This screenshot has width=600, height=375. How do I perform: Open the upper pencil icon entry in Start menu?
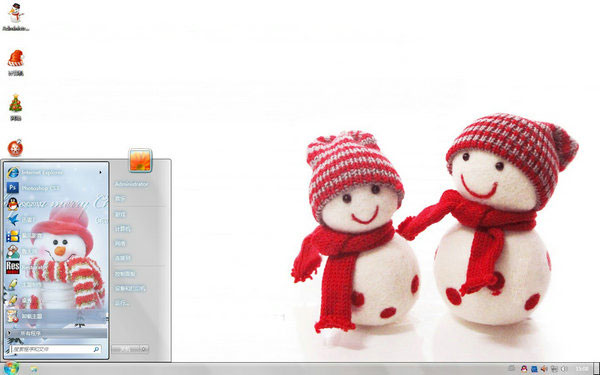pos(55,284)
